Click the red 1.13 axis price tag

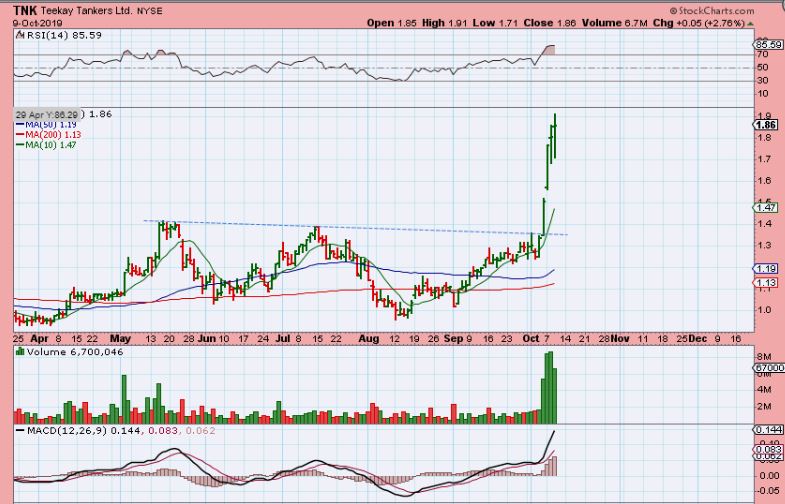(768, 283)
